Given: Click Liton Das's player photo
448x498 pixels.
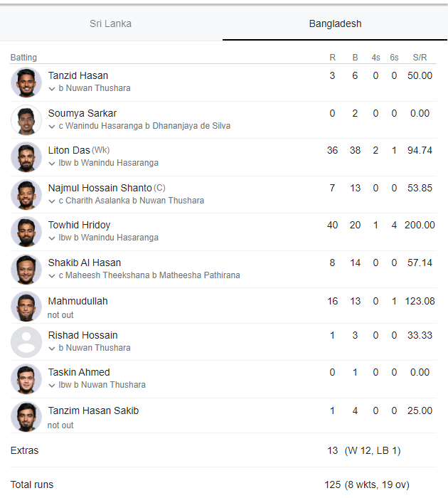Looking at the screenshot, I should point(26,157).
